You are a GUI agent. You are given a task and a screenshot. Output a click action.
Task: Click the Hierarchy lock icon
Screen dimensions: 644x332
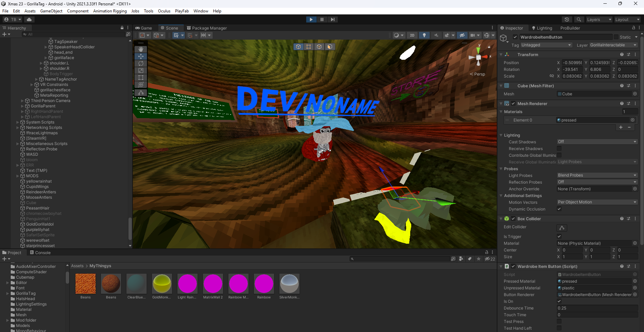point(122,28)
